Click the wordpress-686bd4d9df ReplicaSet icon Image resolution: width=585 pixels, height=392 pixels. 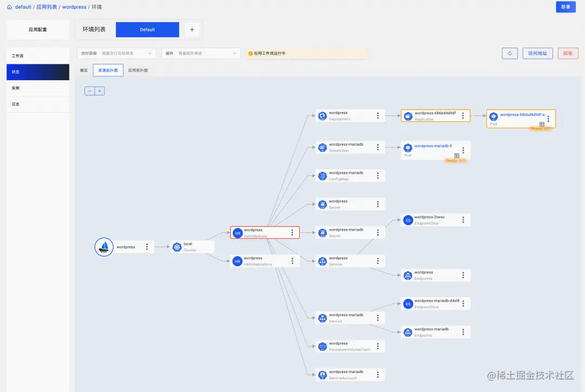pyautogui.click(x=408, y=116)
